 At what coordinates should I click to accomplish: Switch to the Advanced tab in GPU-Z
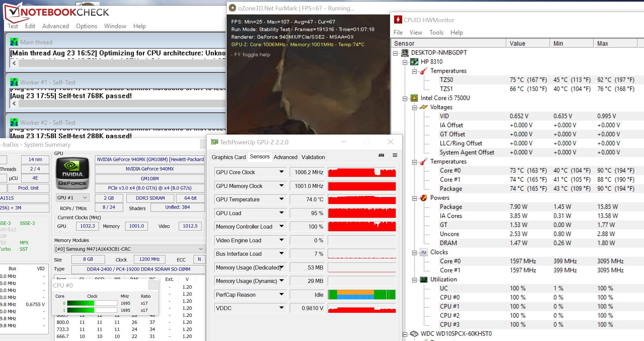tap(285, 157)
